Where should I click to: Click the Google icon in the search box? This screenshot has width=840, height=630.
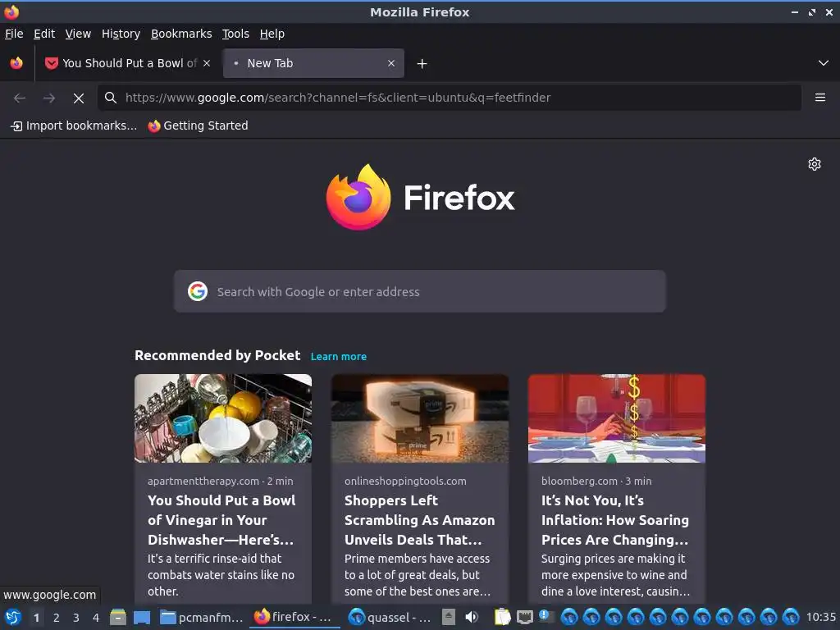tap(198, 291)
